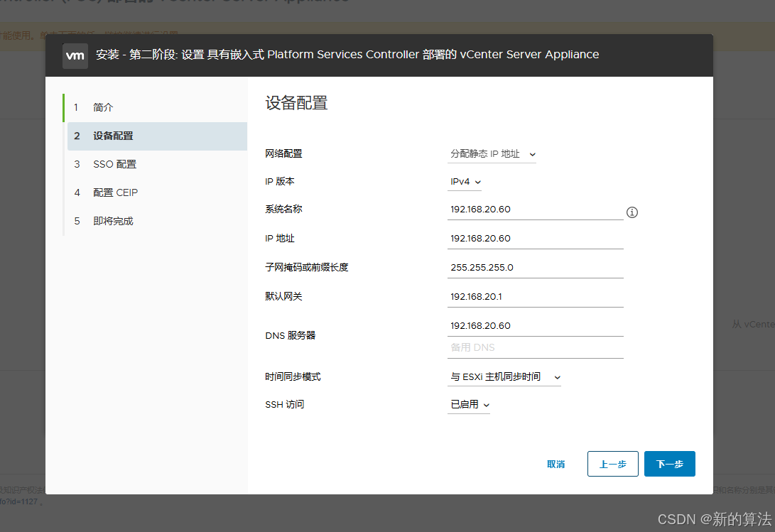Open the network configuration dropdown
Screen dimensions: 775x532
(x=492, y=154)
